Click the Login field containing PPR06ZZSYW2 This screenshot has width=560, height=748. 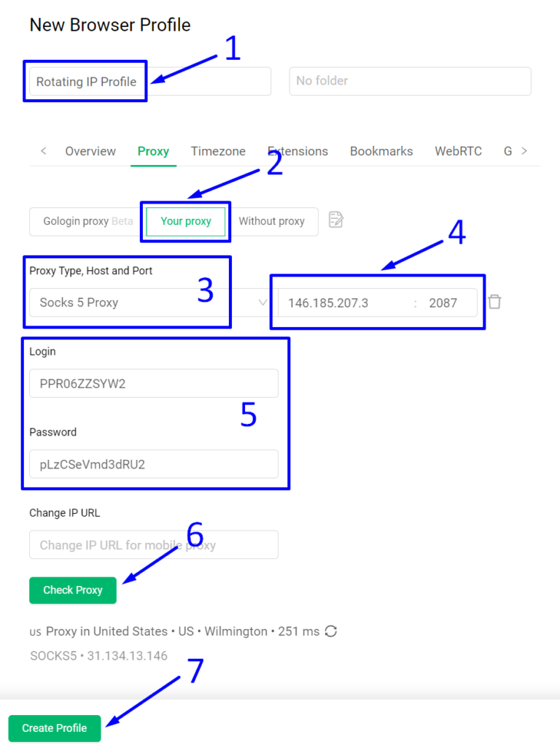153,383
